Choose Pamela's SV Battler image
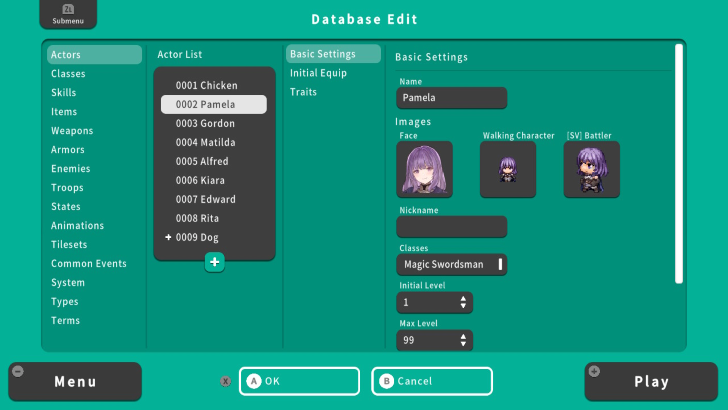 tap(592, 169)
